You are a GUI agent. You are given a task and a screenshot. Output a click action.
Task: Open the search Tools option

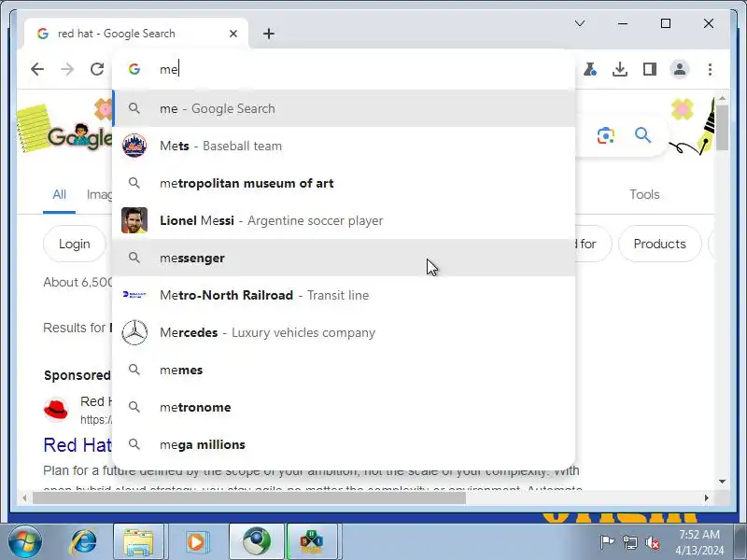(x=644, y=194)
